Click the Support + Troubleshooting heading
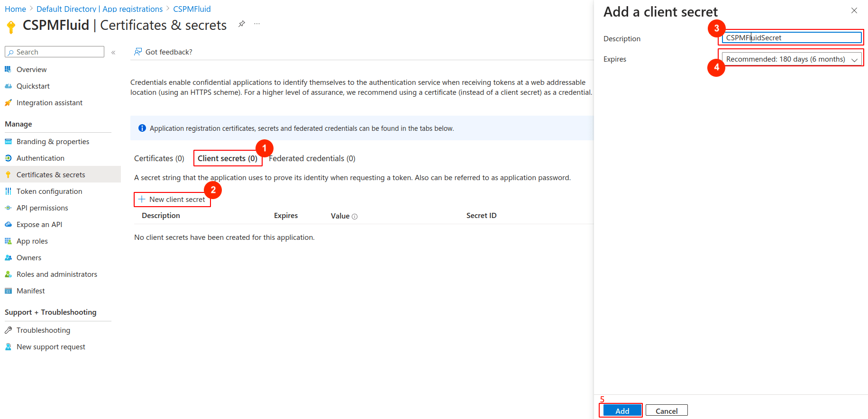 pyautogui.click(x=51, y=312)
